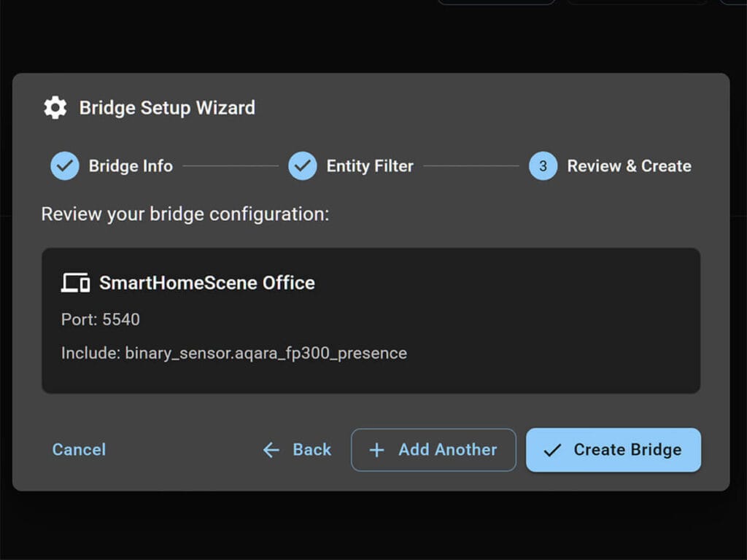Click the included aqara_fp300_presence entity text

(233, 353)
